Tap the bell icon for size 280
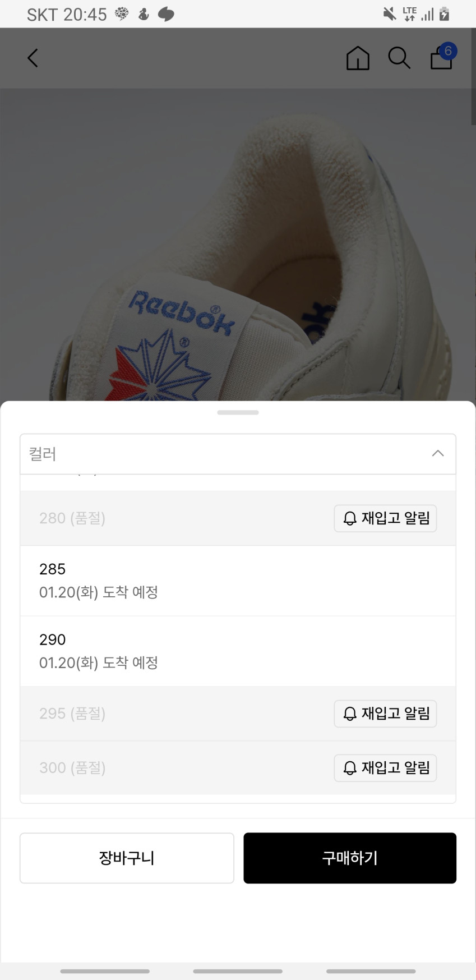This screenshot has width=476, height=980. 350,518
